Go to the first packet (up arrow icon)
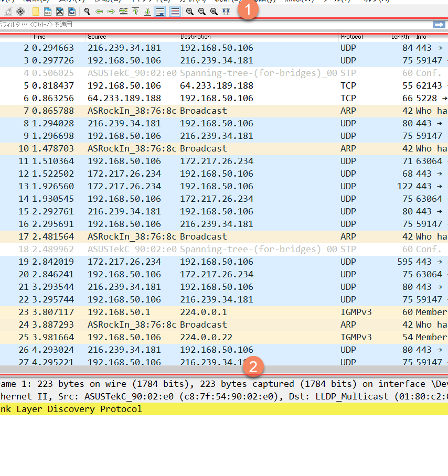Viewport: 448px width, 476px height. pos(135,12)
